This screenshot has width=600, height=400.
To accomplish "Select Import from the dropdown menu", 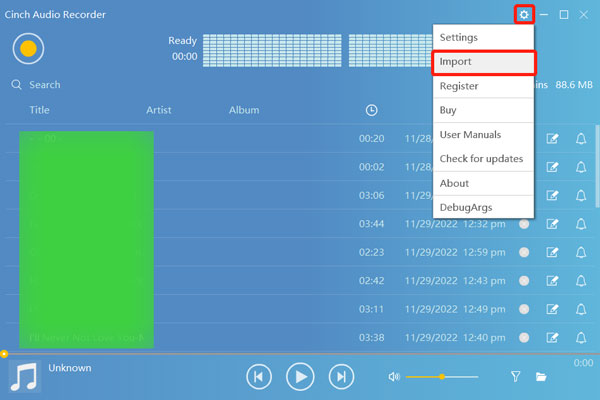I will (484, 62).
